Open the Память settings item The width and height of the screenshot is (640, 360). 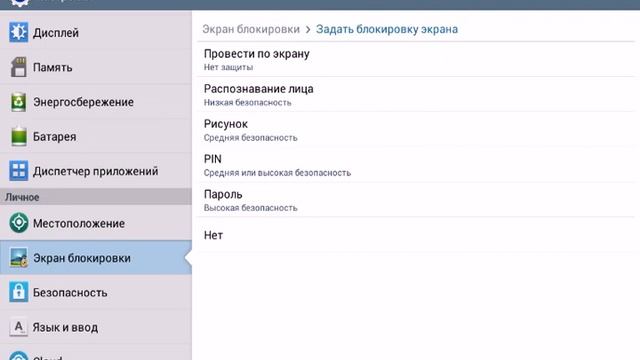96,67
